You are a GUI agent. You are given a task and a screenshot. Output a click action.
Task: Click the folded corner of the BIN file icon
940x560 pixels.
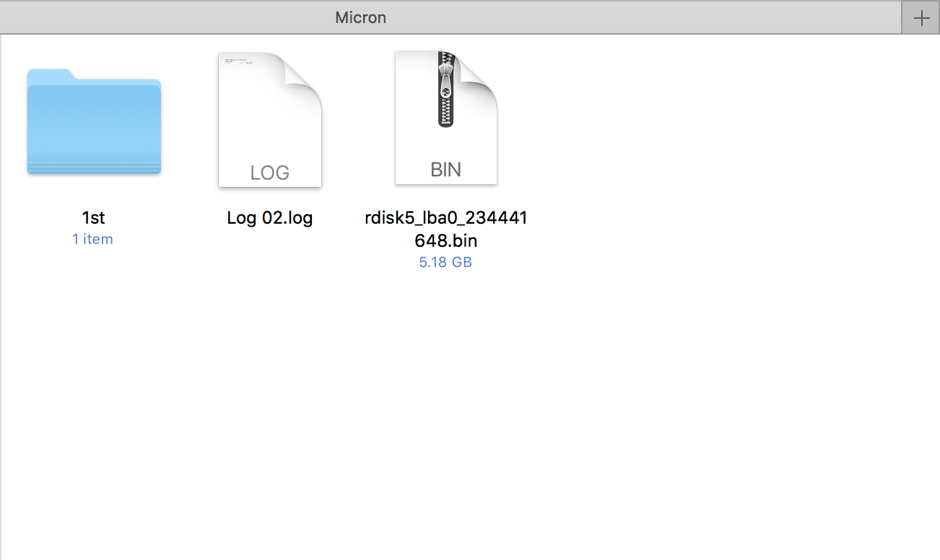coord(480,71)
